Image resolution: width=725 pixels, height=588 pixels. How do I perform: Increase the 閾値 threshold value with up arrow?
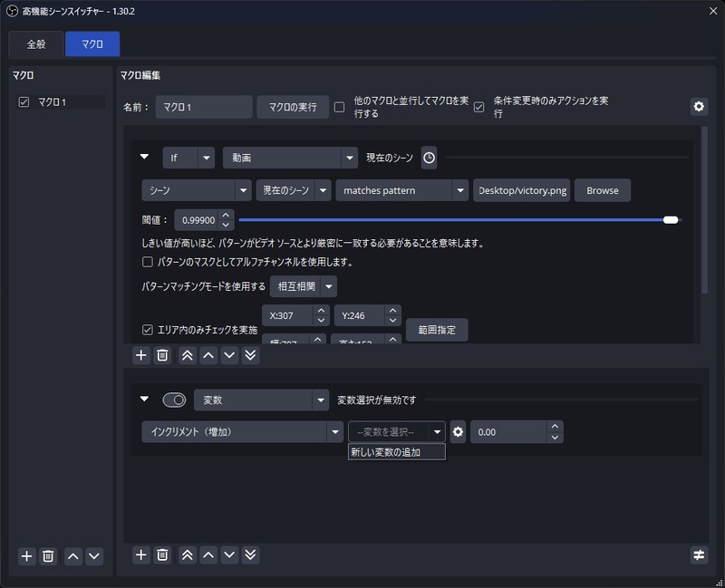(226, 215)
